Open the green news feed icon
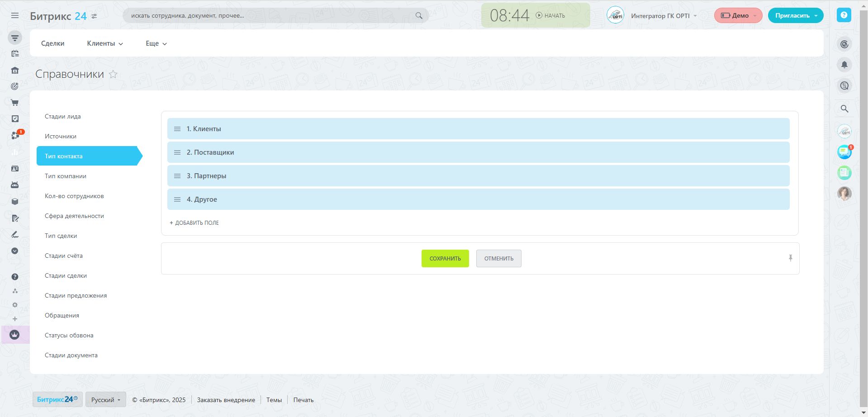The image size is (868, 417). 844,172
